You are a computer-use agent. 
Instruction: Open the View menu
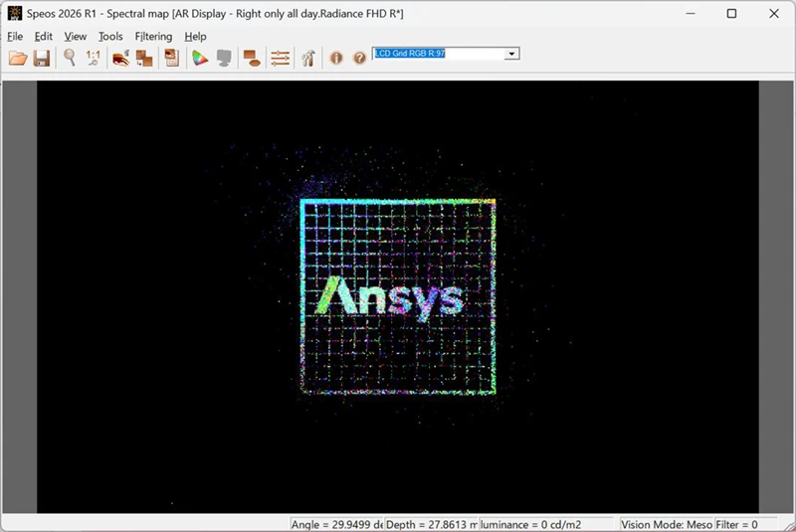click(x=76, y=37)
